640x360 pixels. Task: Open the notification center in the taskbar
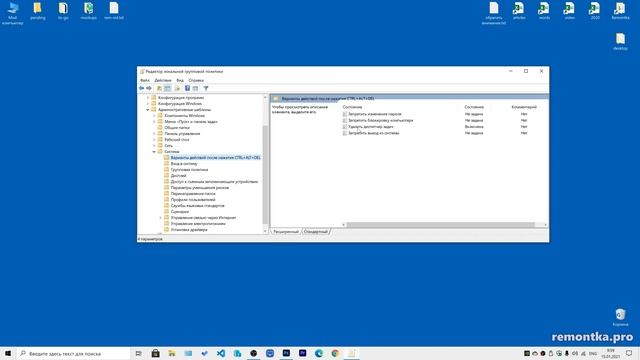point(629,353)
